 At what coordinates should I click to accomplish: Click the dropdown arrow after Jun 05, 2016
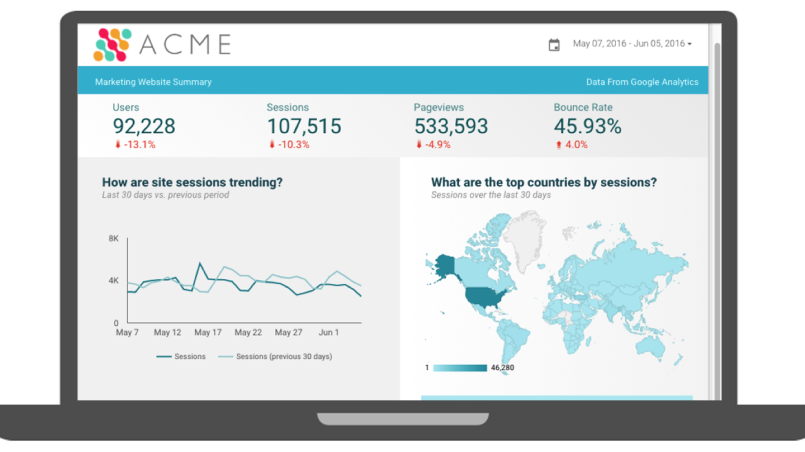pyautogui.click(x=690, y=44)
